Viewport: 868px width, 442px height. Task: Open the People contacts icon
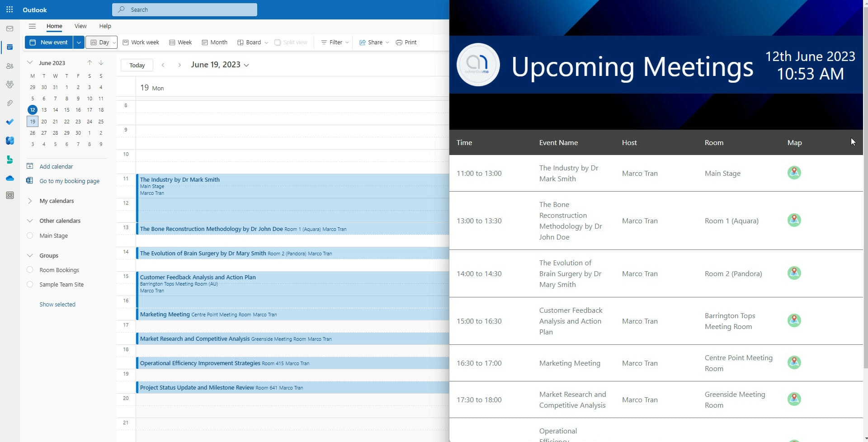[x=9, y=66]
